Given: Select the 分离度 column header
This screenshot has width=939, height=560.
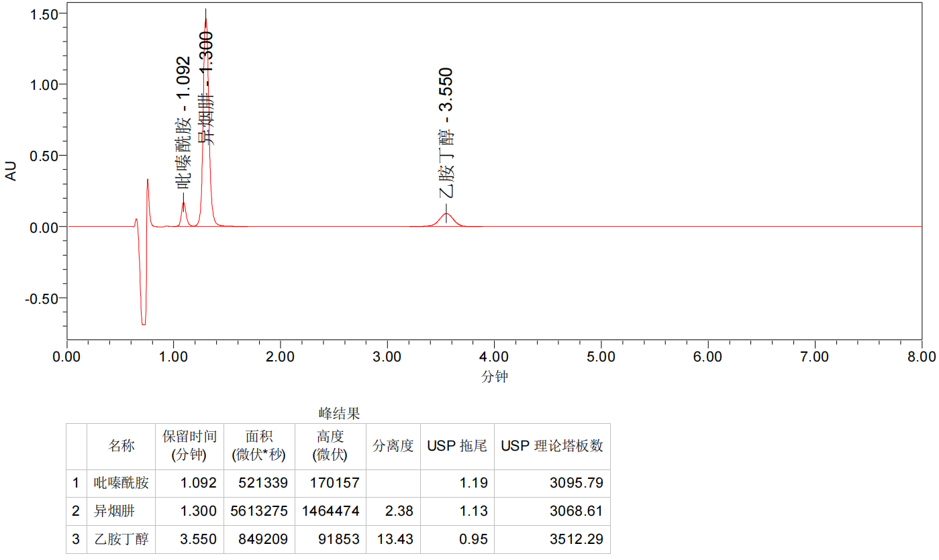Looking at the screenshot, I should pos(393,446).
